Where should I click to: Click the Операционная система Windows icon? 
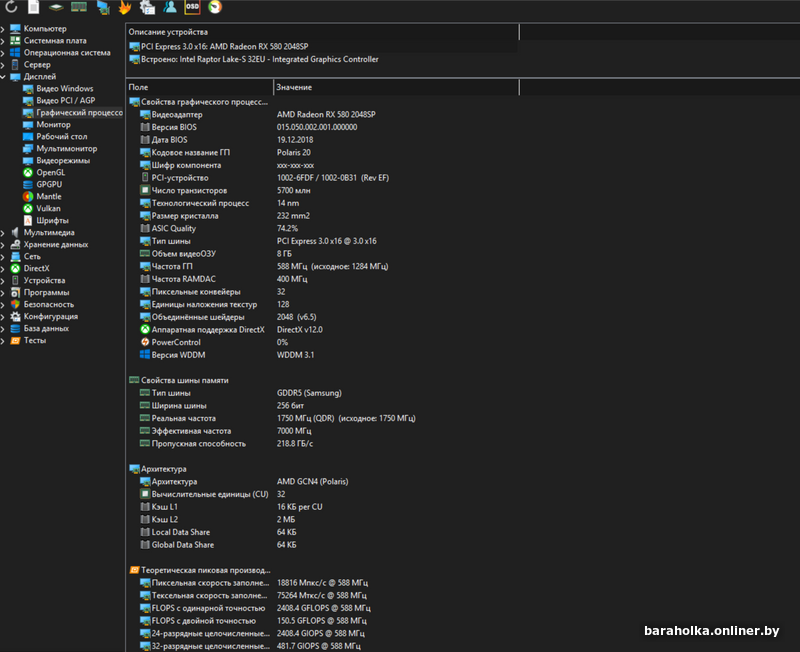click(x=15, y=53)
